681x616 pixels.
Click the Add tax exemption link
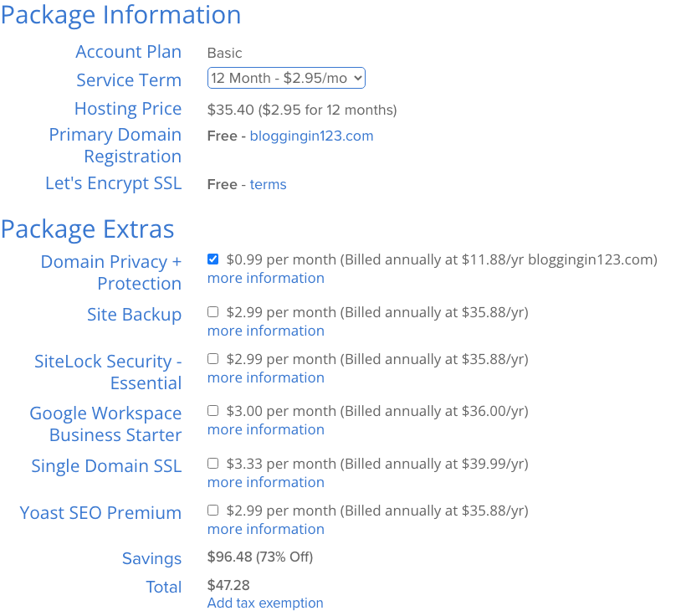tap(264, 603)
